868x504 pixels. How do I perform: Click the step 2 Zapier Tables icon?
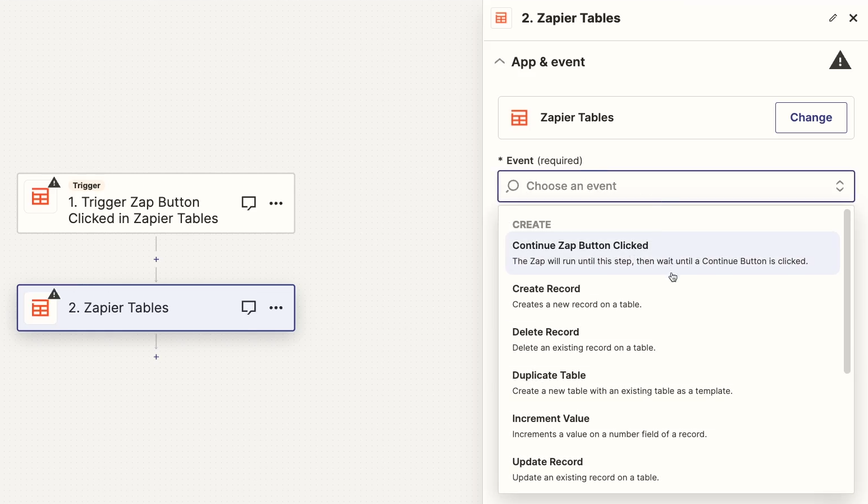pyautogui.click(x=40, y=308)
